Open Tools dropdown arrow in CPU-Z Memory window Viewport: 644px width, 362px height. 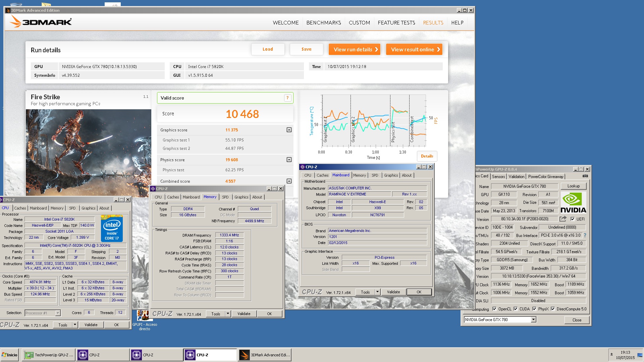point(228,314)
